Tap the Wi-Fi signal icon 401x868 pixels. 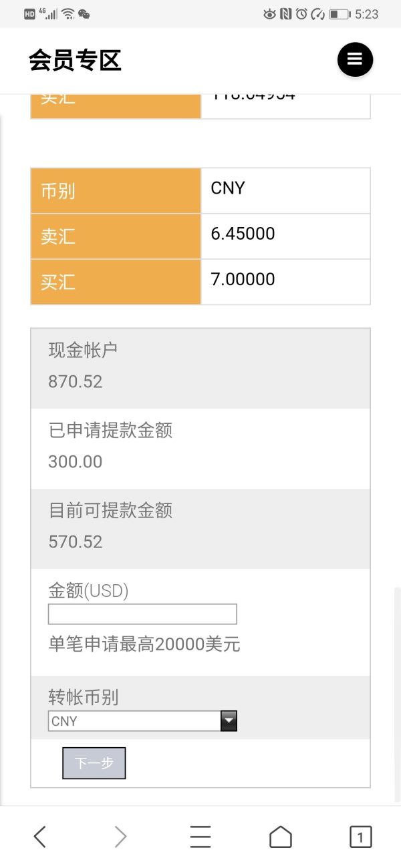point(68,14)
